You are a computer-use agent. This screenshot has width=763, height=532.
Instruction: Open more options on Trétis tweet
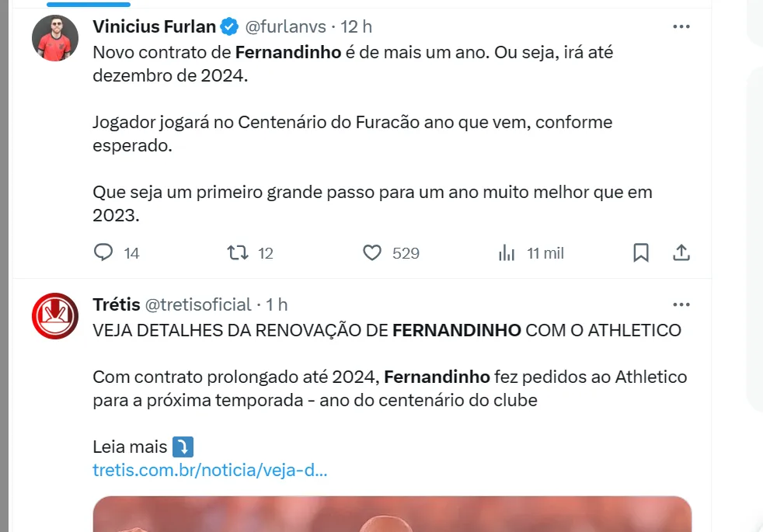681,304
